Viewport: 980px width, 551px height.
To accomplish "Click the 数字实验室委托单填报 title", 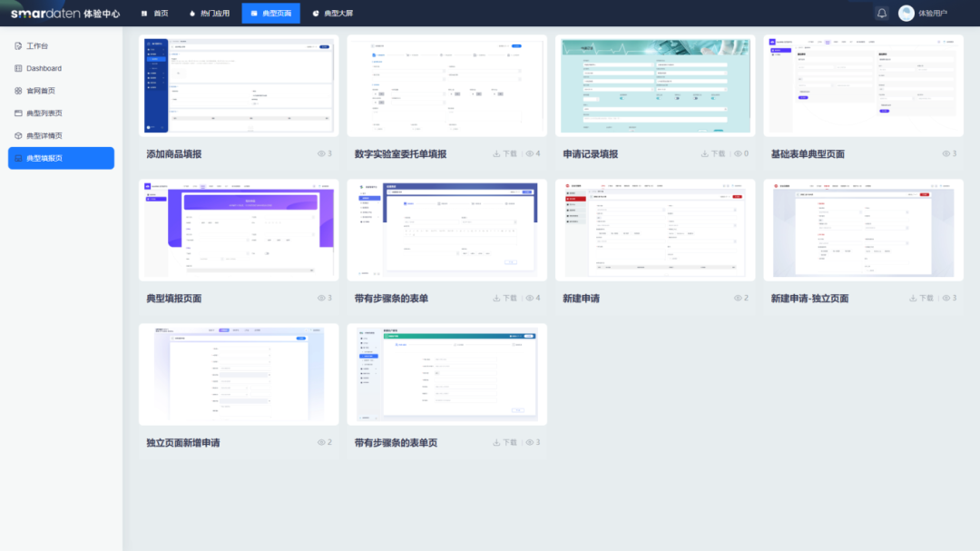I will point(401,153).
